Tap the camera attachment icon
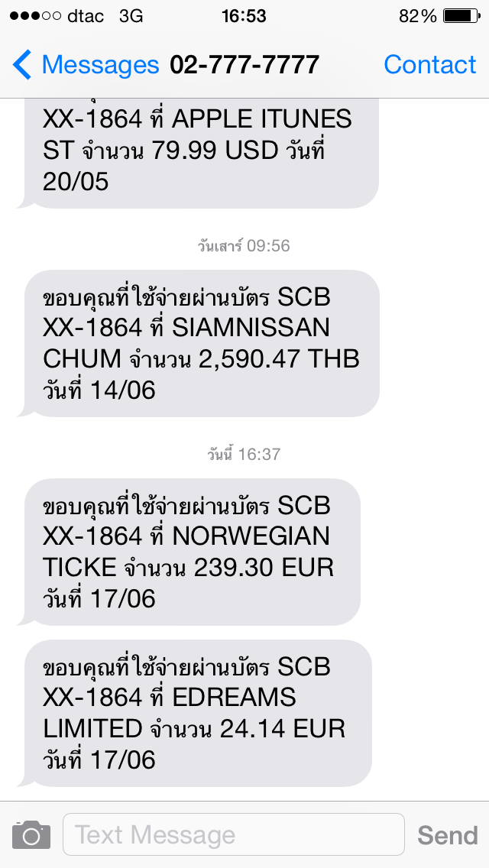 click(31, 834)
